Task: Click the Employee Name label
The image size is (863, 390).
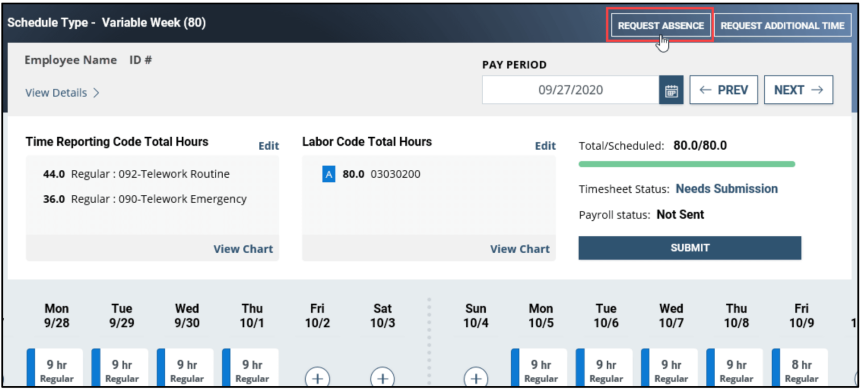Action: (70, 60)
